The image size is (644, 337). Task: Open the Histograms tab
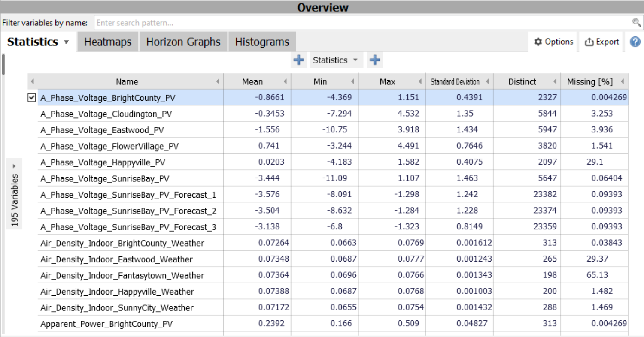[262, 42]
